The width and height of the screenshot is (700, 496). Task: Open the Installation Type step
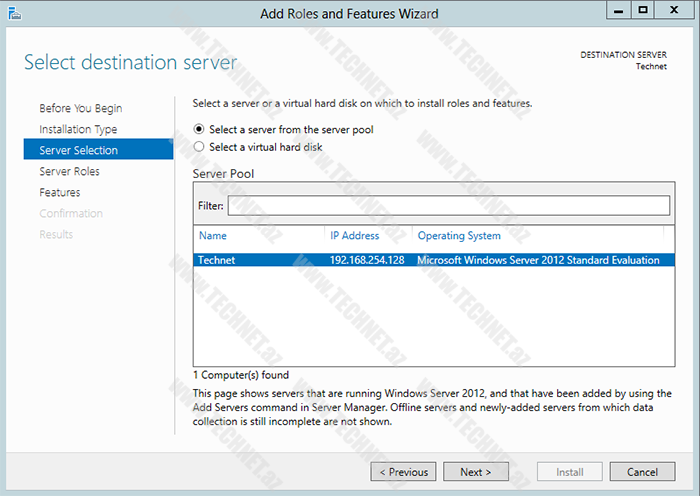point(78,129)
